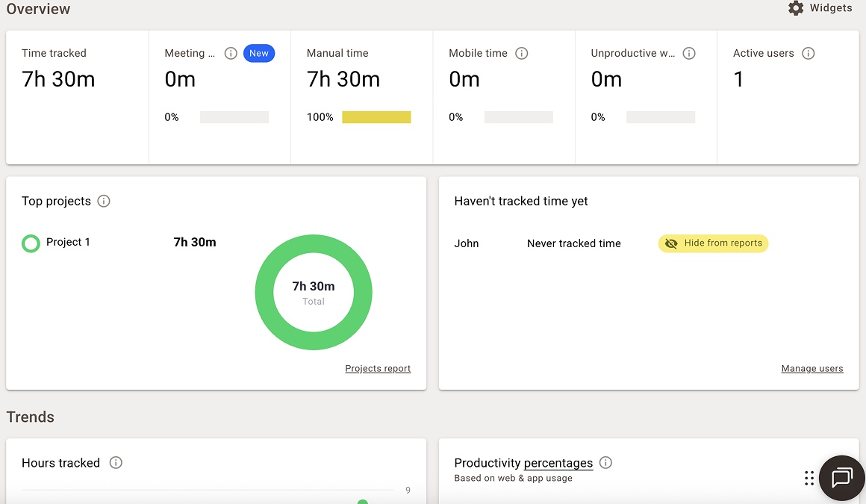Click info icon beside Top projects

click(104, 201)
